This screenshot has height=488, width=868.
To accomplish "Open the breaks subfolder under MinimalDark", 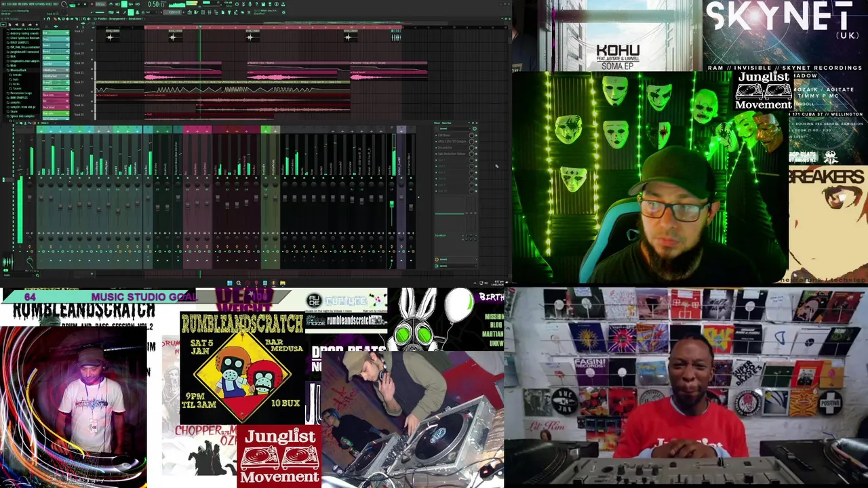I will point(17,75).
